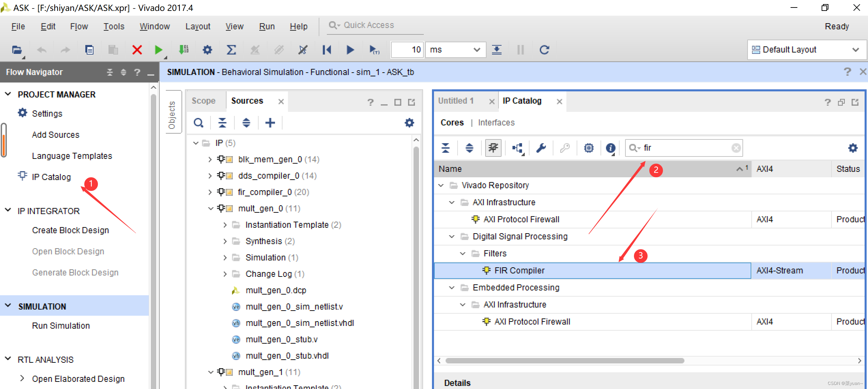Click Run Simulation in Flow Navigator
868x389 pixels.
point(61,326)
